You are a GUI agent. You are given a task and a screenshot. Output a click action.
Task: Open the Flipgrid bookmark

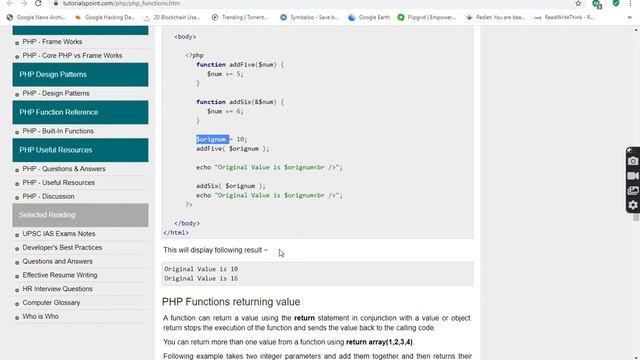427,18
